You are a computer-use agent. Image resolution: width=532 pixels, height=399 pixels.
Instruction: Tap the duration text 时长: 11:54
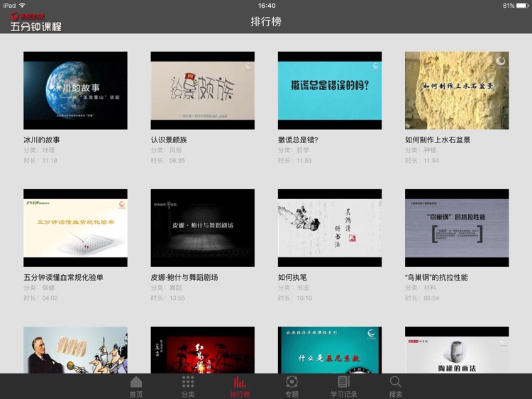422,161
